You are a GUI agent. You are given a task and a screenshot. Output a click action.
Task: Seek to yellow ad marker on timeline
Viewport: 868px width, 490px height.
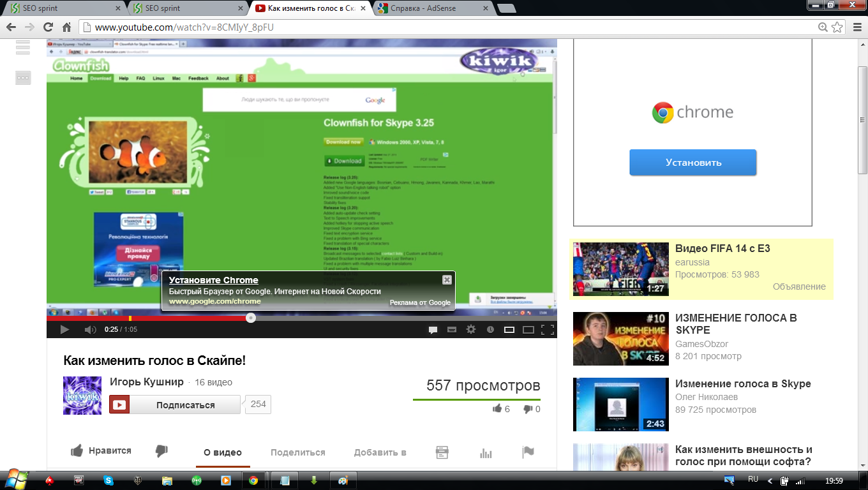tap(130, 318)
